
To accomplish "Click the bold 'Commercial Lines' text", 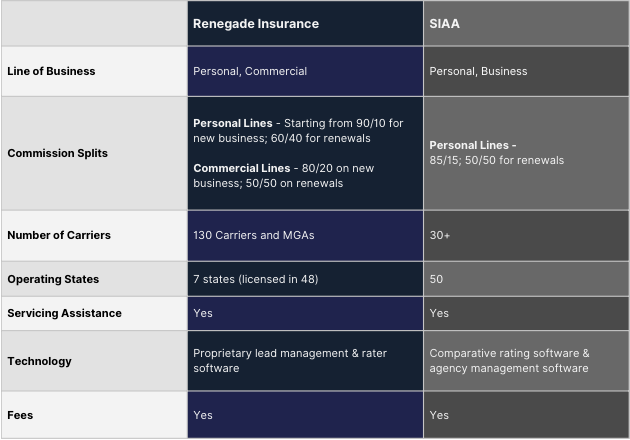I will tap(241, 168).
